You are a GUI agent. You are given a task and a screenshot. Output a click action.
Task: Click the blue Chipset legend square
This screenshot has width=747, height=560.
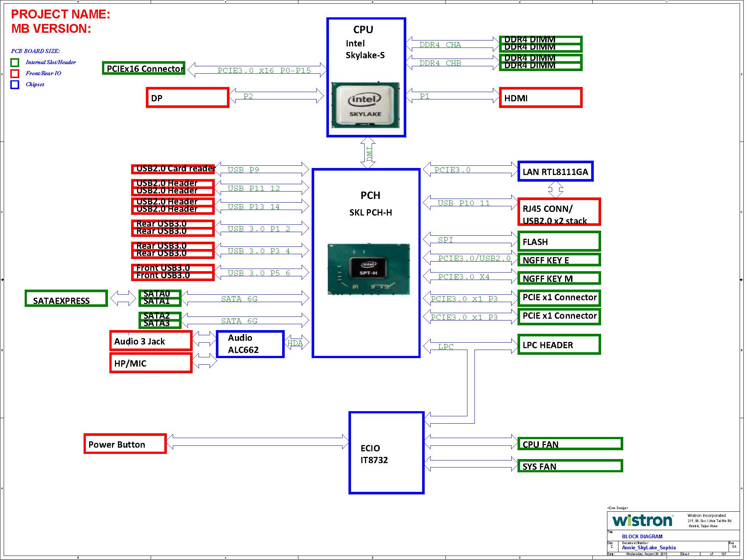pyautogui.click(x=15, y=85)
